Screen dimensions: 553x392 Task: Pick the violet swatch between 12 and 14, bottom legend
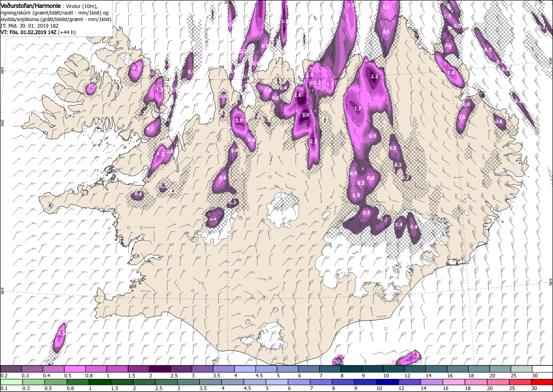[x=410, y=383]
